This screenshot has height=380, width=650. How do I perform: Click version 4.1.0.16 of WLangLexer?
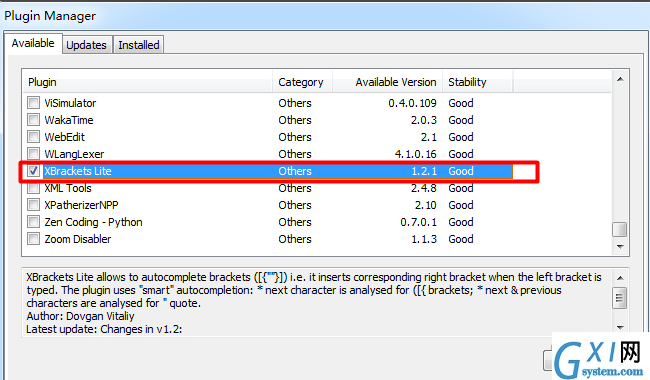tap(415, 154)
